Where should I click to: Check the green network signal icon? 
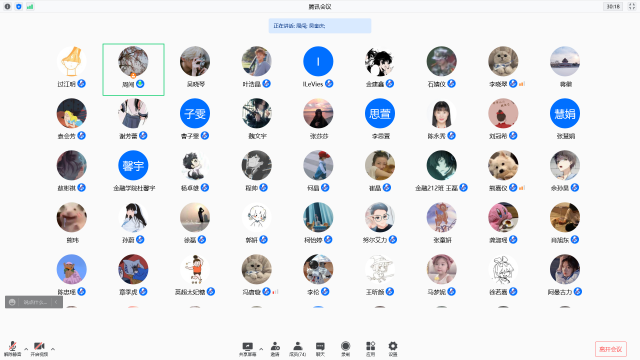pos(30,7)
